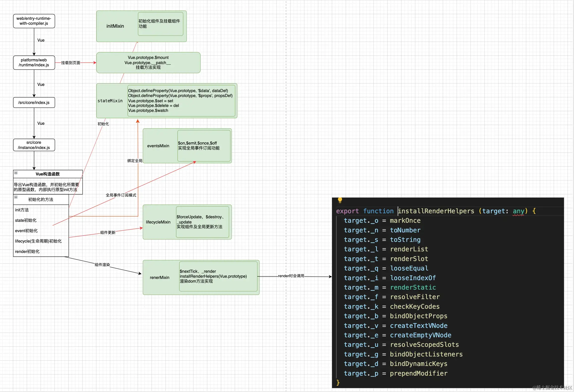574x392 pixels.
Task: Click the lifecycleMixin label
Action: tap(158, 222)
